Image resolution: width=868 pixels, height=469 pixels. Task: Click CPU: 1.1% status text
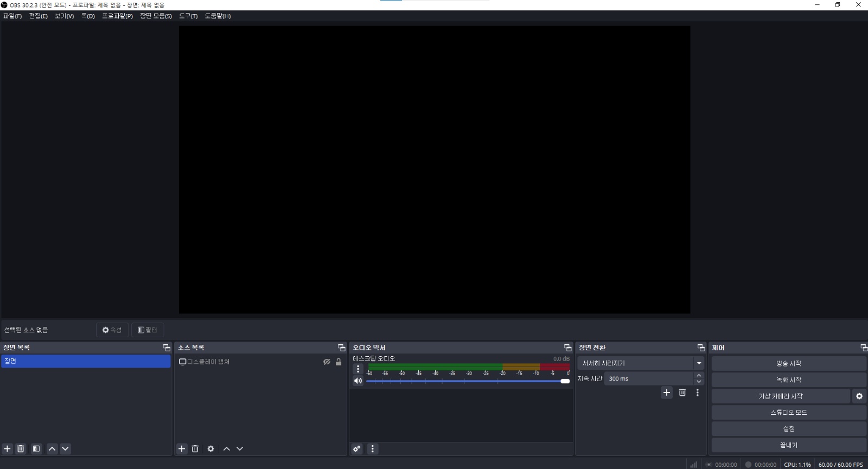(x=797, y=465)
